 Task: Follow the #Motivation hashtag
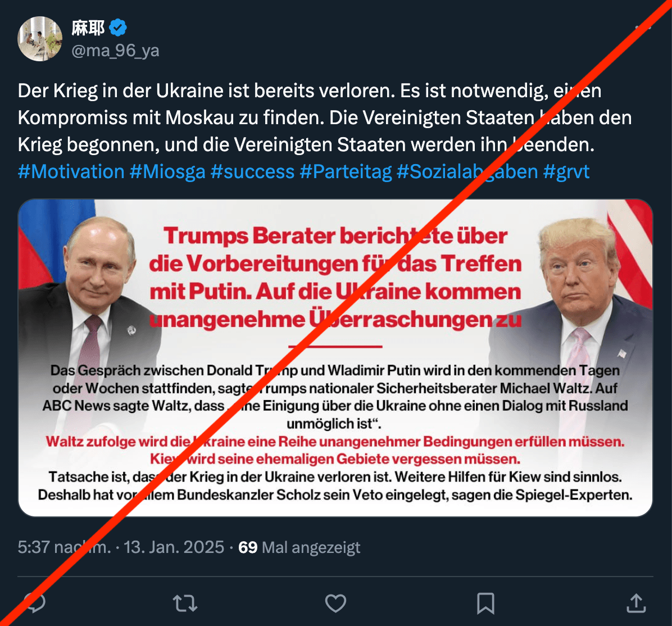tap(71, 172)
